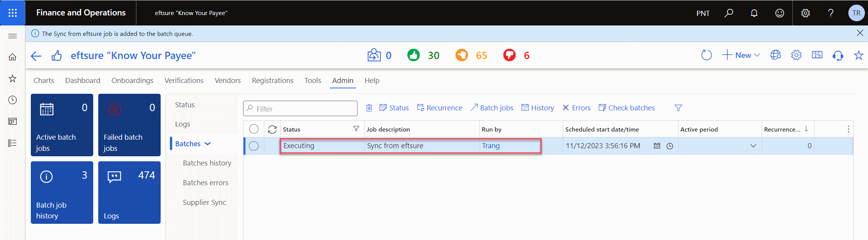The height and width of the screenshot is (240, 868).
Task: Open the Help tab
Action: (x=372, y=80)
